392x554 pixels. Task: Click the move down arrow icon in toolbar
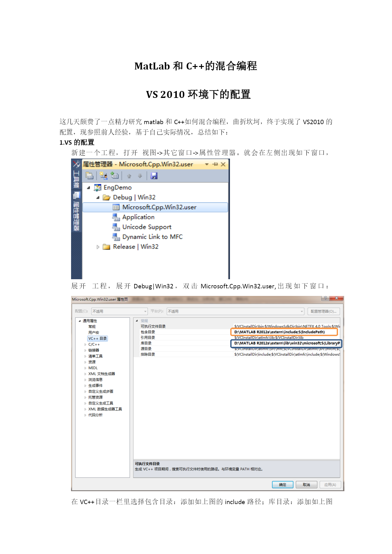[140, 176]
